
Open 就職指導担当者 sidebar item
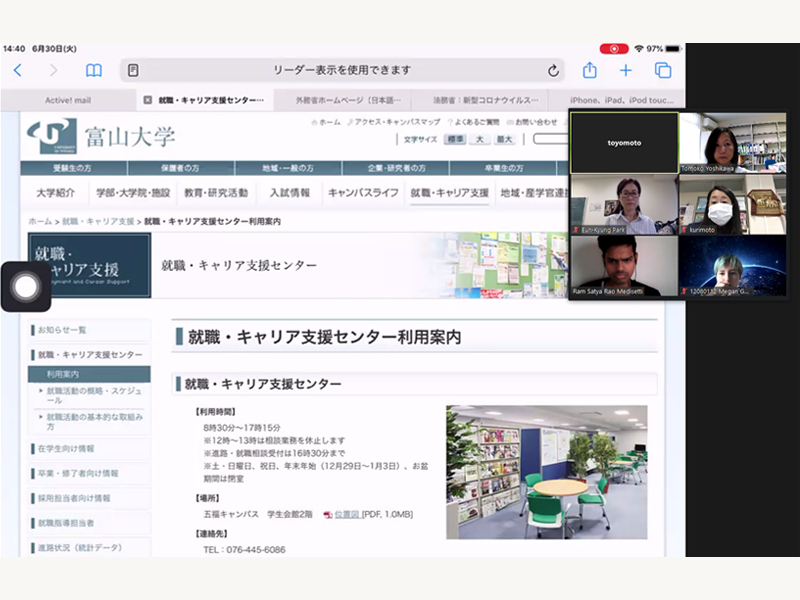pyautogui.click(x=90, y=523)
